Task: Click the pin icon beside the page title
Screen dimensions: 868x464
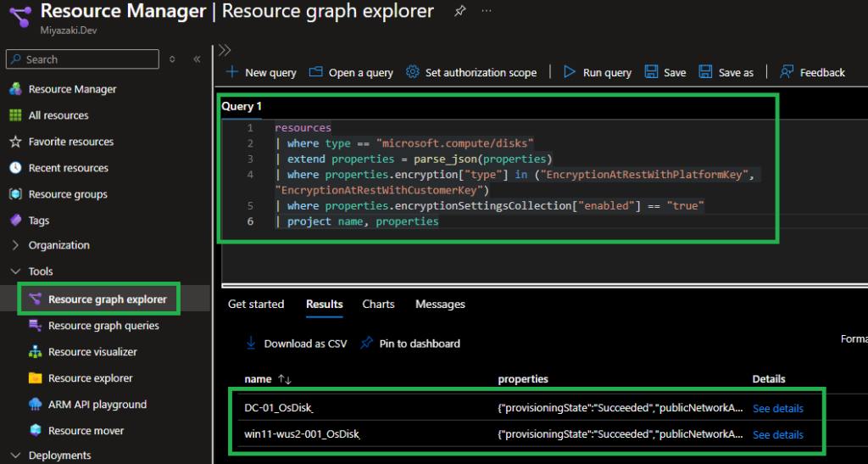Action: point(459,11)
